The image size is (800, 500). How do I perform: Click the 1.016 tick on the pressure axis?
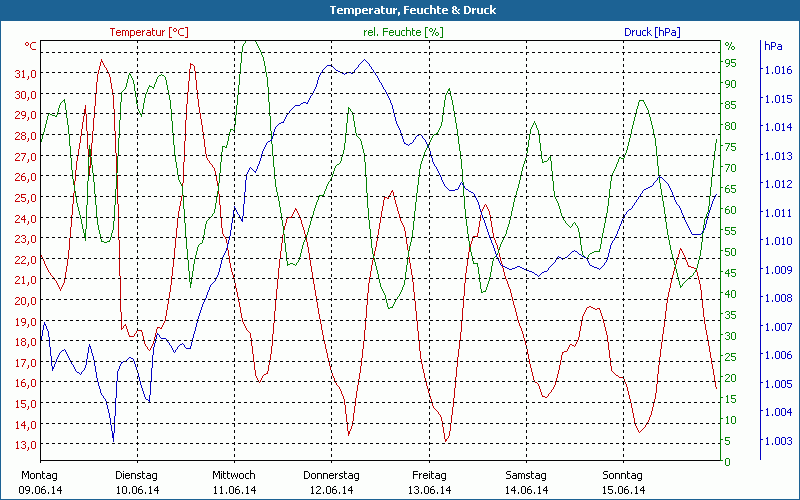point(777,70)
